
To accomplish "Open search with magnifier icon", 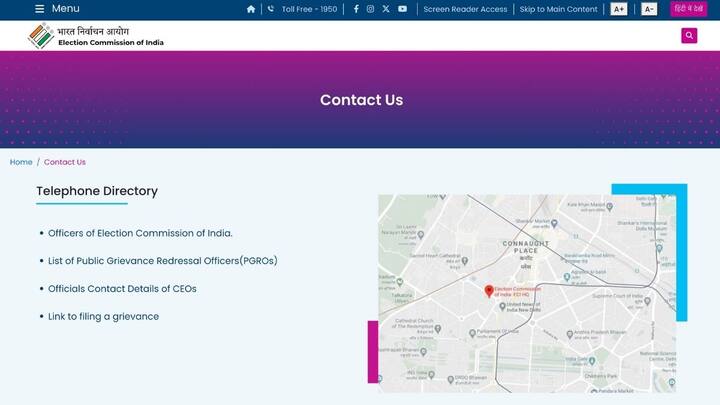I will coord(689,35).
